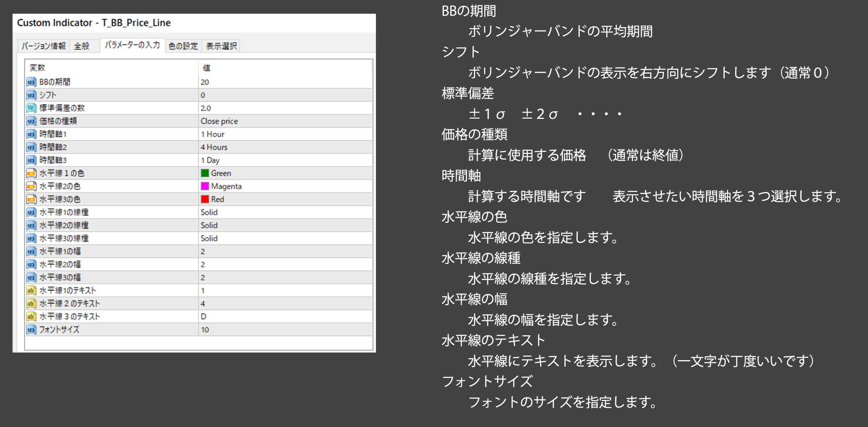Click the Green color swatch

pos(205,173)
